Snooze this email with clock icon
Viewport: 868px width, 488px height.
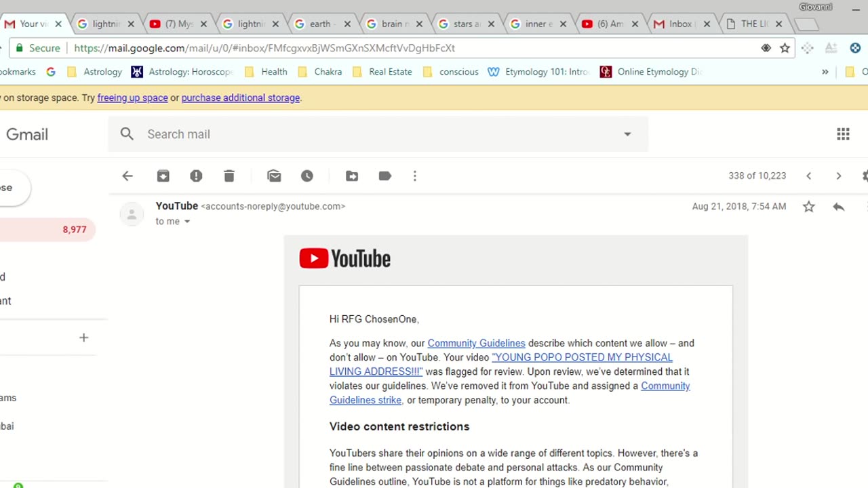coord(307,176)
